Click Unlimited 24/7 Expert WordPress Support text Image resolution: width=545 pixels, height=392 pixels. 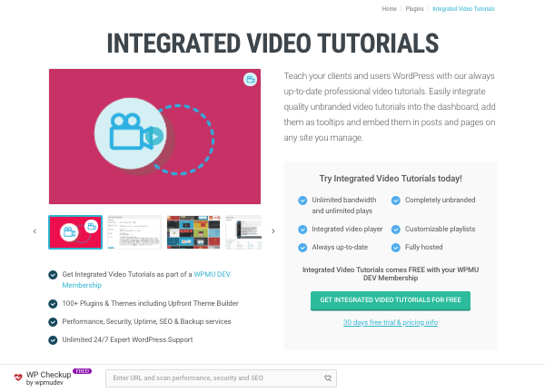[x=127, y=339]
